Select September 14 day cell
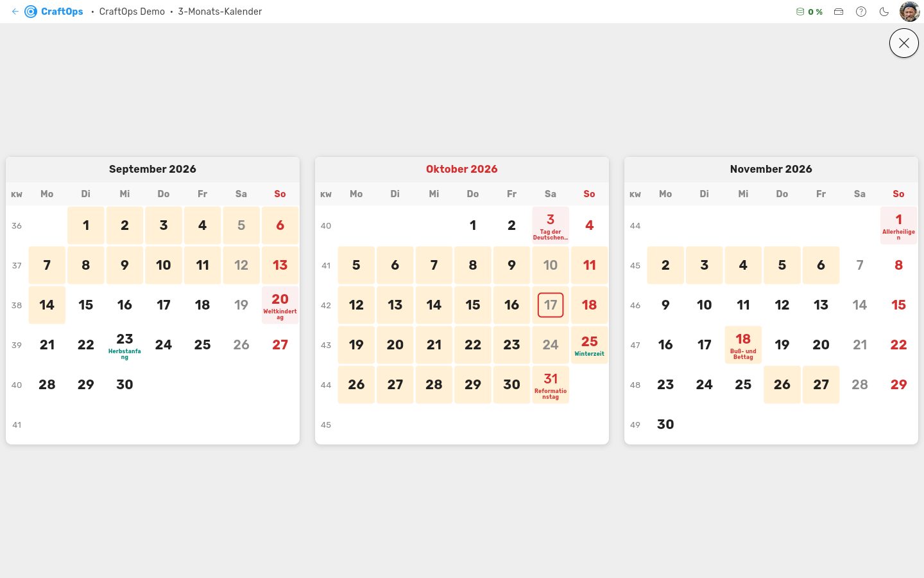Screen dimensions: 924x578 (47, 305)
